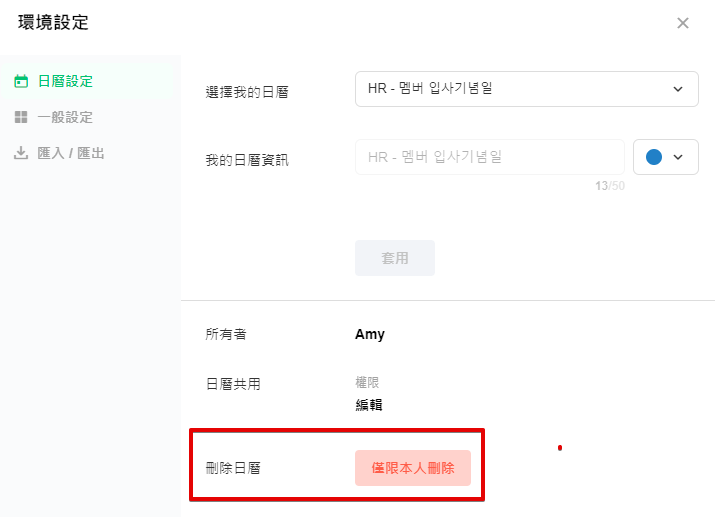Close the 環境設定 dialog with X
This screenshot has height=517, width=715.
point(683,23)
